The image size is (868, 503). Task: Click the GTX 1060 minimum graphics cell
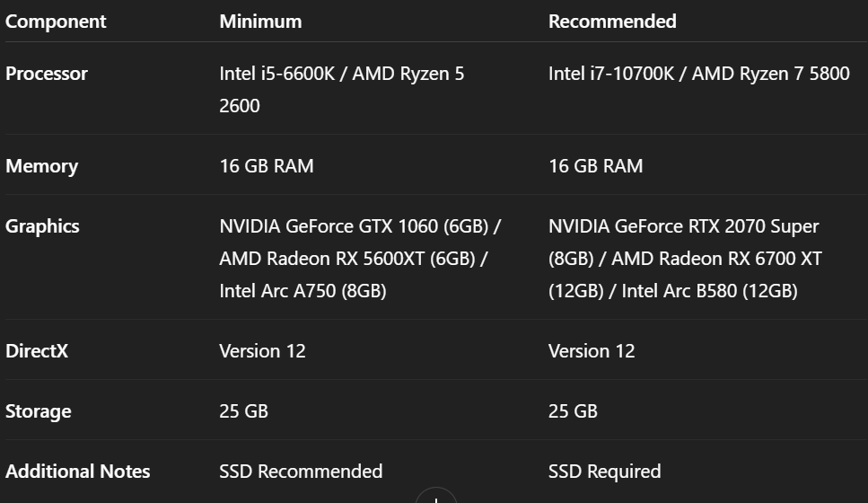pyautogui.click(x=359, y=258)
